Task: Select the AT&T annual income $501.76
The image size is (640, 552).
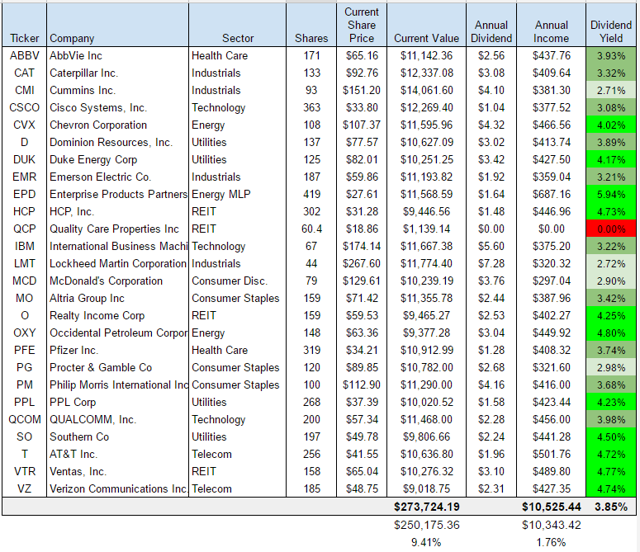Action: point(551,454)
